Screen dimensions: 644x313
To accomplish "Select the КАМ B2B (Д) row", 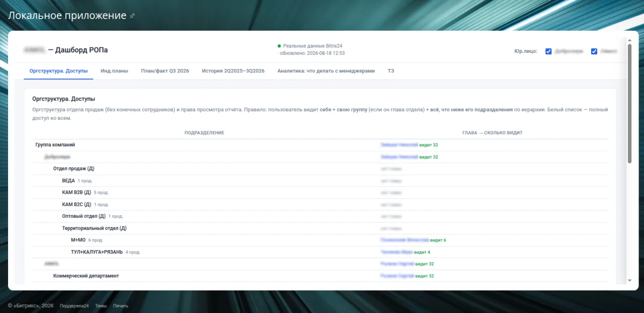I will 320,192.
